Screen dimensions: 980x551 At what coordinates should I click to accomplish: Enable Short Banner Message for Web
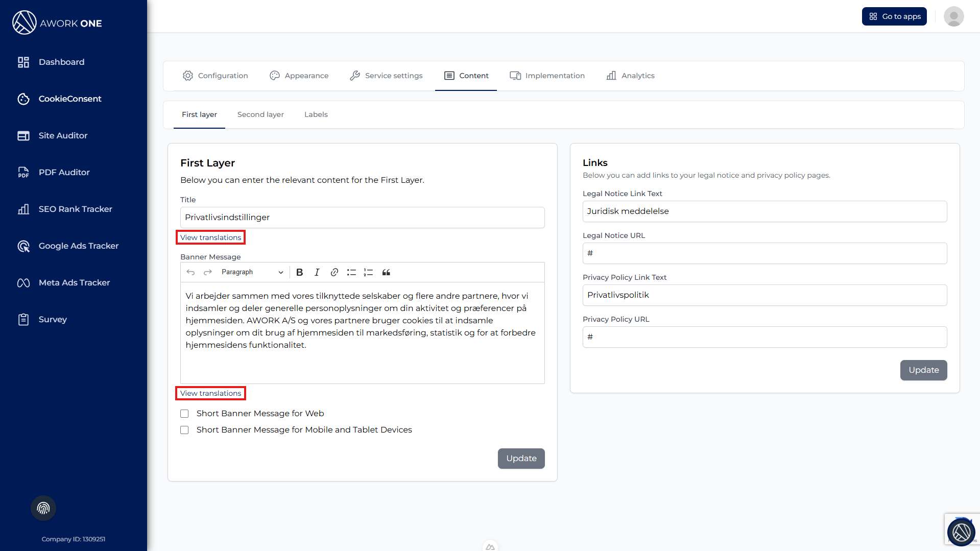184,414
